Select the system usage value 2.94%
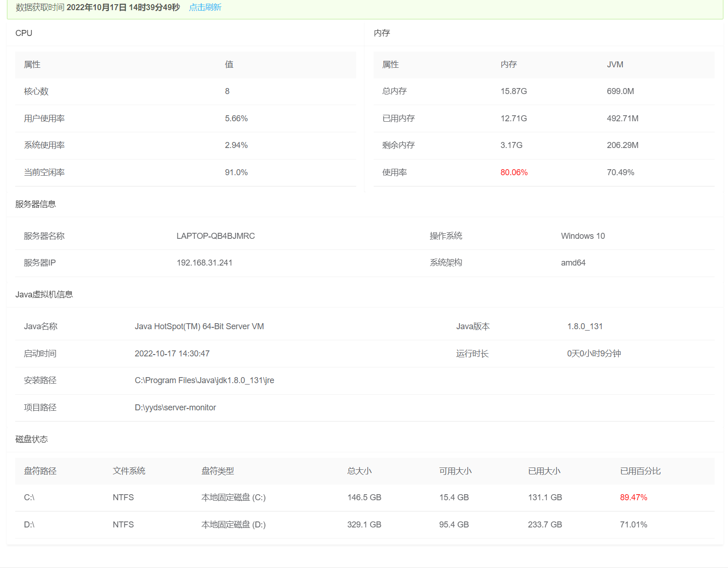This screenshot has width=728, height=568. (236, 145)
